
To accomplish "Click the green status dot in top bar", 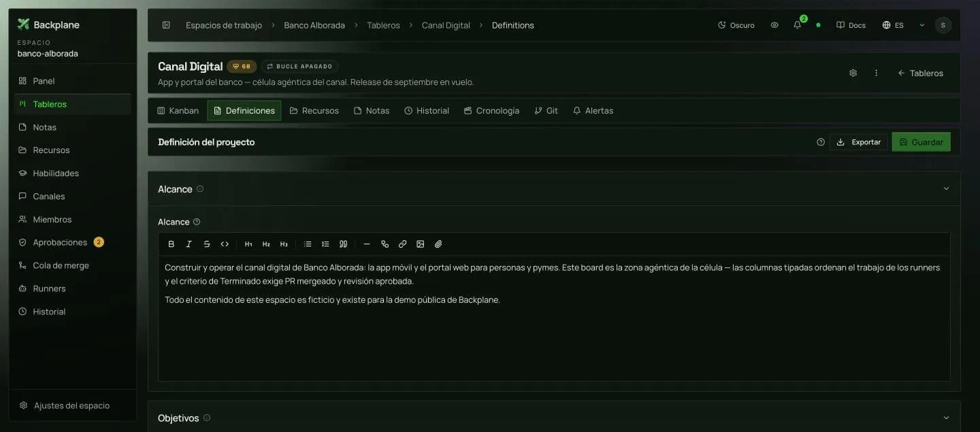I will [x=818, y=25].
